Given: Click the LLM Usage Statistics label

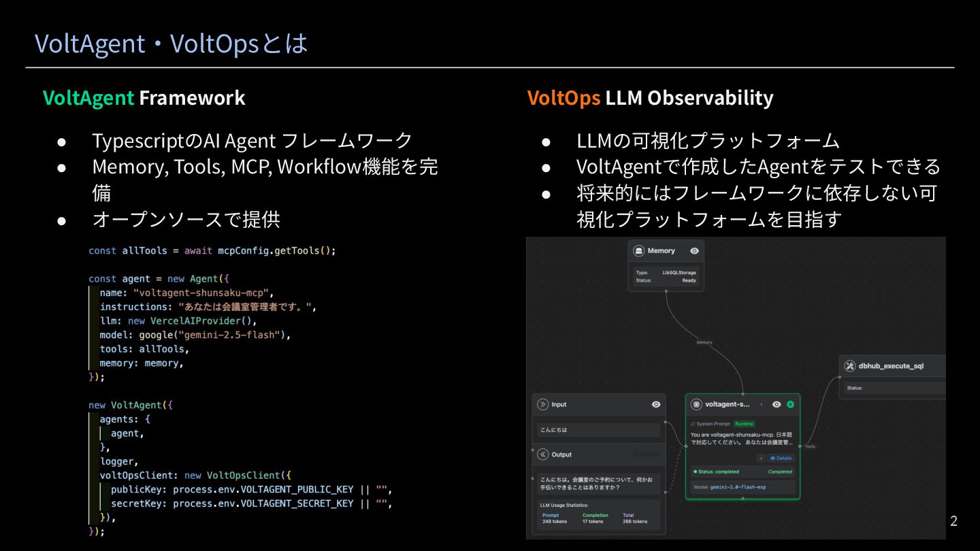Looking at the screenshot, I should pos(563,505).
